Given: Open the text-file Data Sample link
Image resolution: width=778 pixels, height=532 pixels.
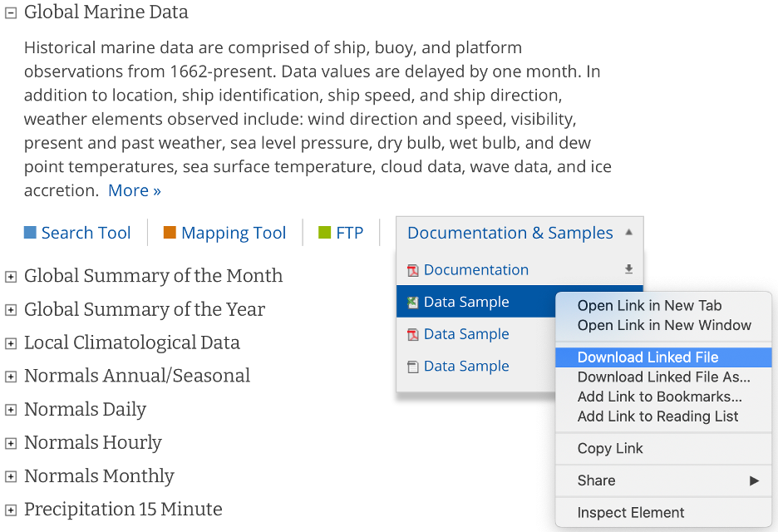Looking at the screenshot, I should point(466,366).
